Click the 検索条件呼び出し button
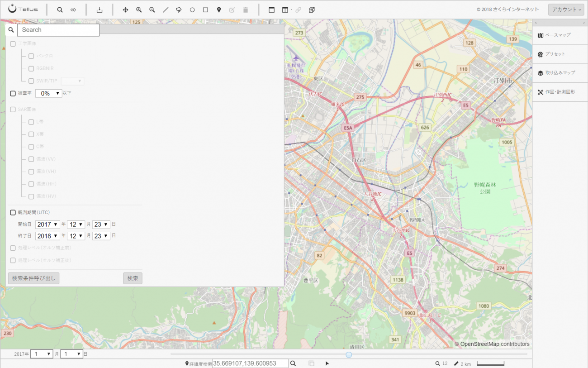 pos(33,278)
